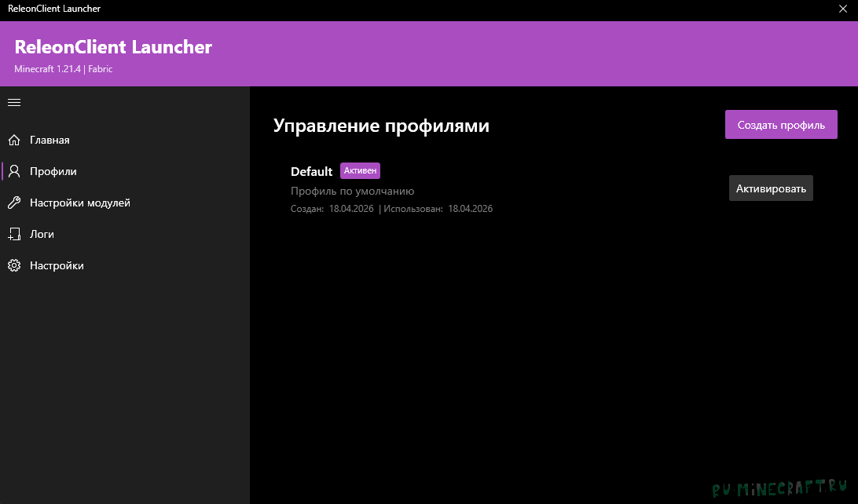Click the wrench icon for module settings
This screenshot has height=504, width=858.
[14, 203]
